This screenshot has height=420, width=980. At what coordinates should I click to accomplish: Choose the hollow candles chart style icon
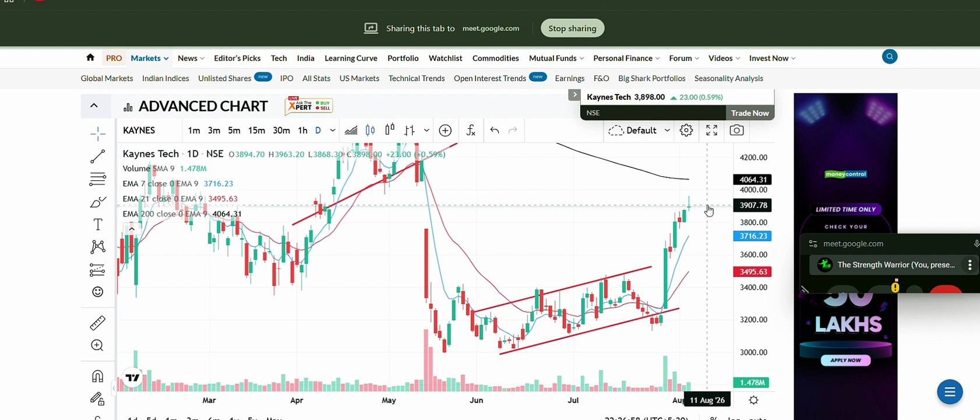click(390, 129)
